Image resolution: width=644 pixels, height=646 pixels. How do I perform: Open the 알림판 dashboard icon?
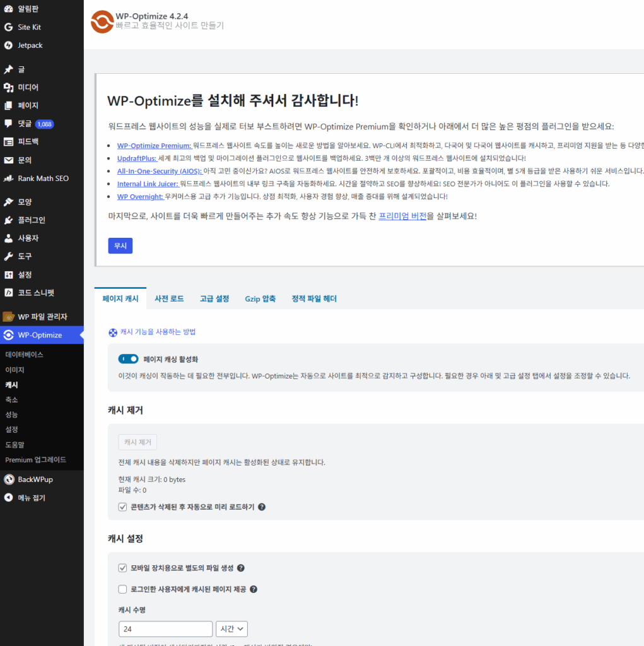pos(8,9)
